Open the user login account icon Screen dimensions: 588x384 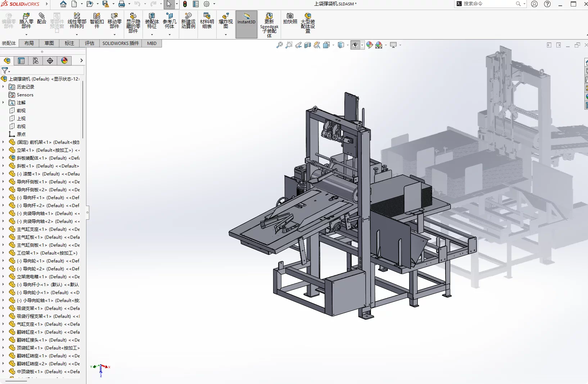534,4
